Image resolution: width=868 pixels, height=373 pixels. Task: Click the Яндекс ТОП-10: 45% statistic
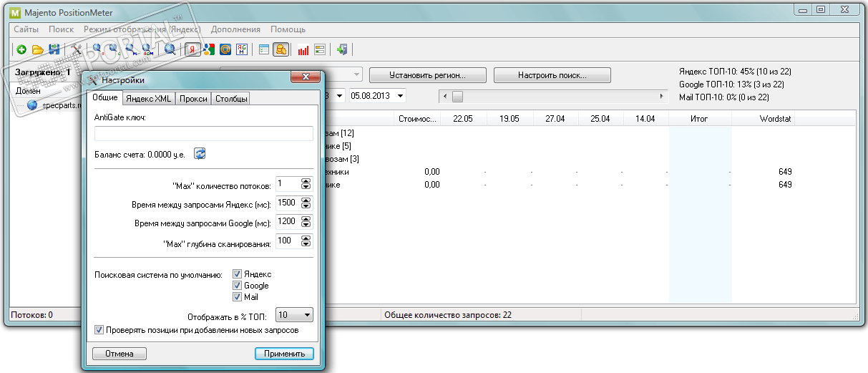(x=735, y=72)
